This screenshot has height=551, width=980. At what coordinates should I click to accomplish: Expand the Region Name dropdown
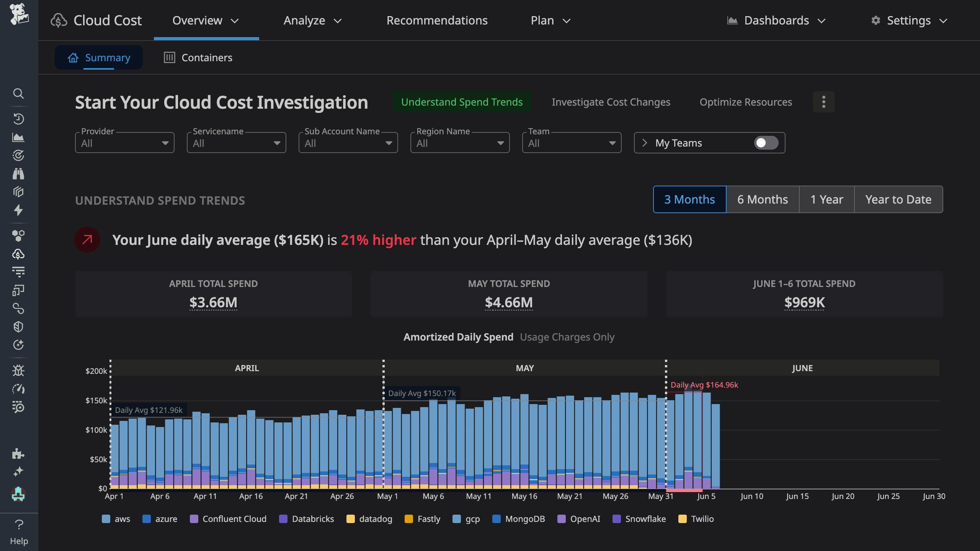click(459, 143)
